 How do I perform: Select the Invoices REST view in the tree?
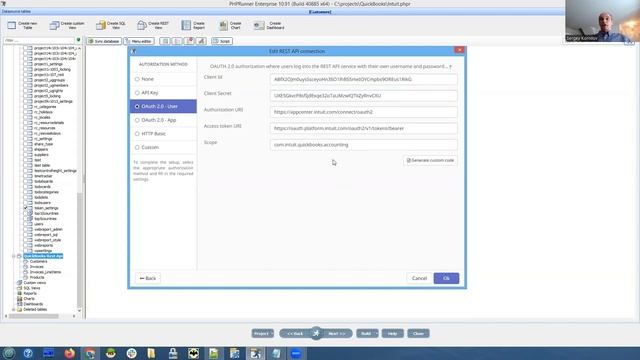pyautogui.click(x=36, y=267)
